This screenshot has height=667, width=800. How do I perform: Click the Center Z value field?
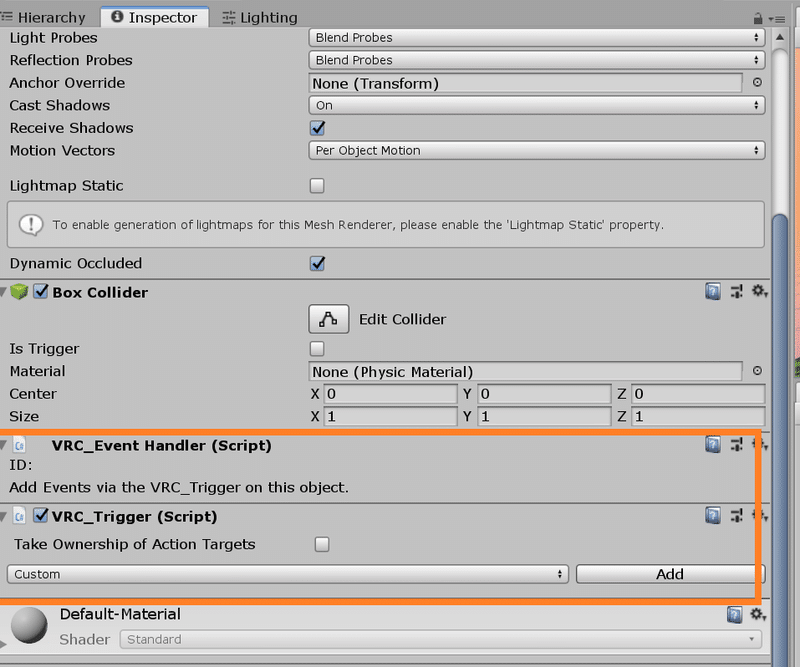click(x=698, y=393)
